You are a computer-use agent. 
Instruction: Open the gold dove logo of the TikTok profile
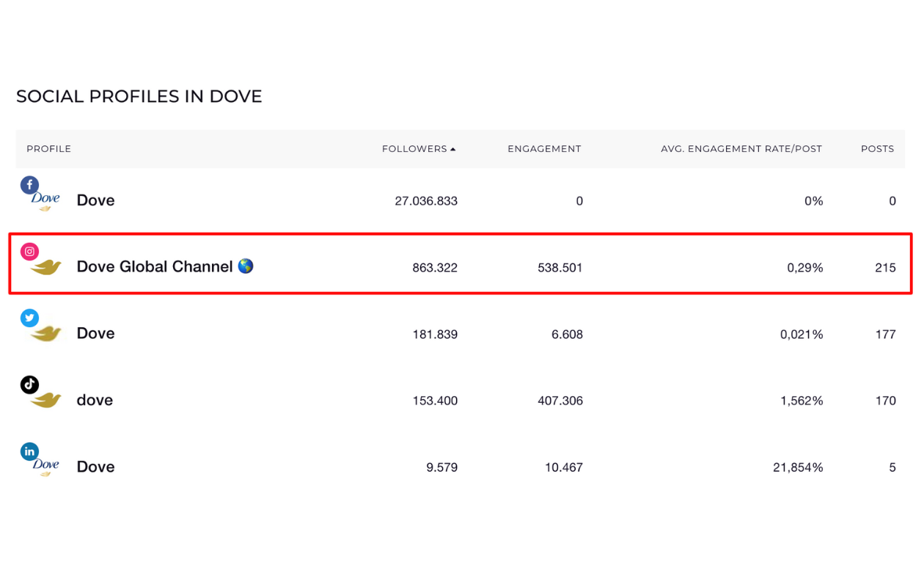[45, 401]
